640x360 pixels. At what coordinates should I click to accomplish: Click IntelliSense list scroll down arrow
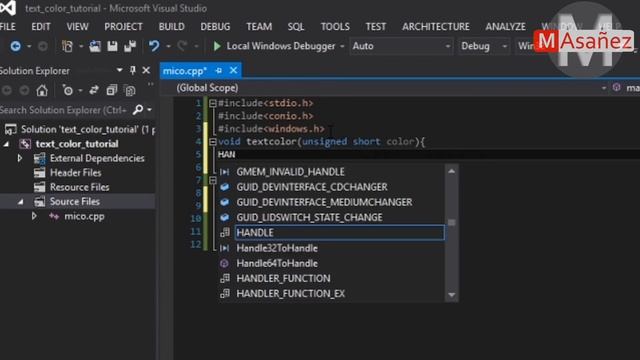point(451,295)
